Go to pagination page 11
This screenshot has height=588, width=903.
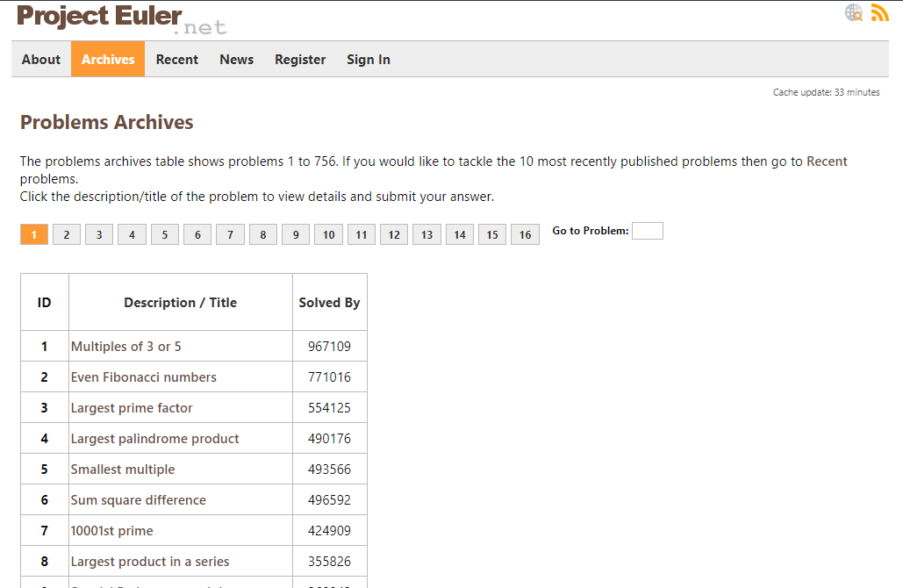tap(362, 234)
